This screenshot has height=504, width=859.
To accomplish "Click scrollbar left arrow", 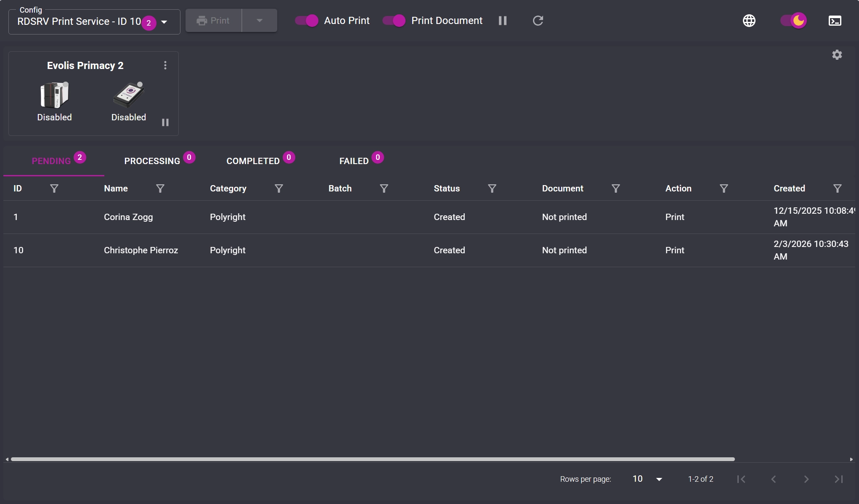I will coord(7,459).
